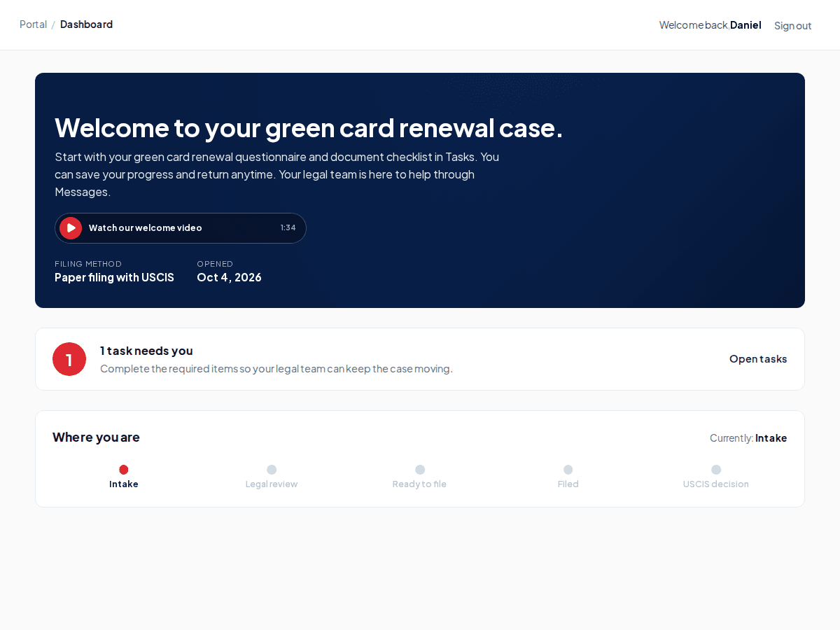The image size is (840, 630).
Task: Click the 'Currently: Intake' status text
Action: click(748, 438)
